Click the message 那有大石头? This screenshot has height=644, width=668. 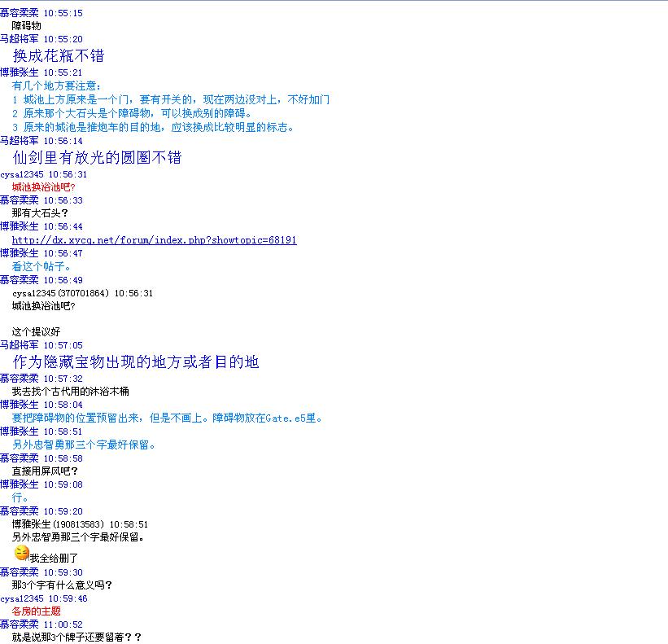click(40, 212)
